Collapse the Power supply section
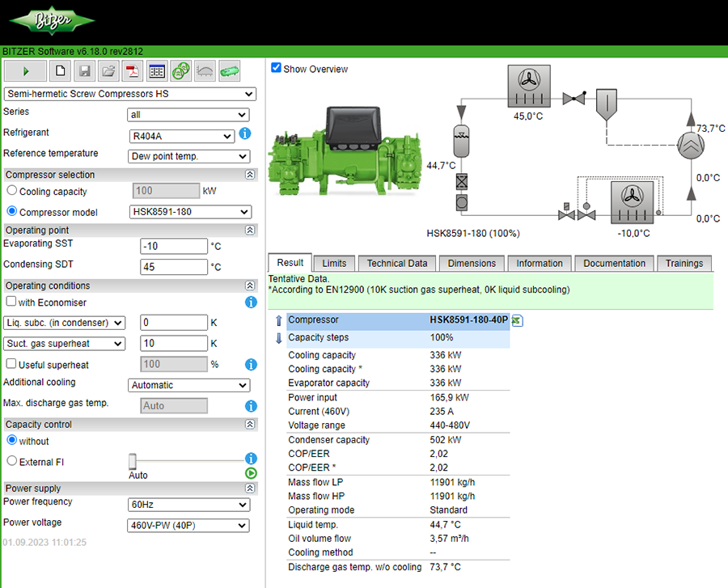 coord(250,489)
